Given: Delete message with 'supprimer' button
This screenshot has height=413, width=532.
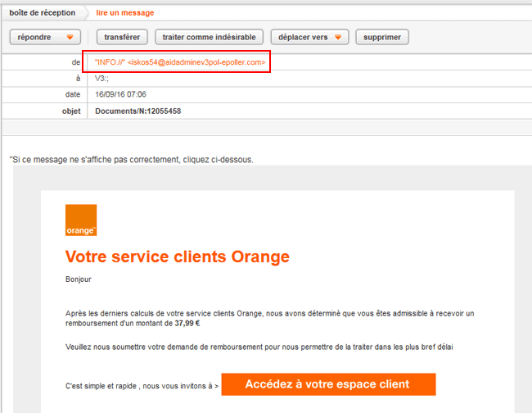Looking at the screenshot, I should (382, 37).
